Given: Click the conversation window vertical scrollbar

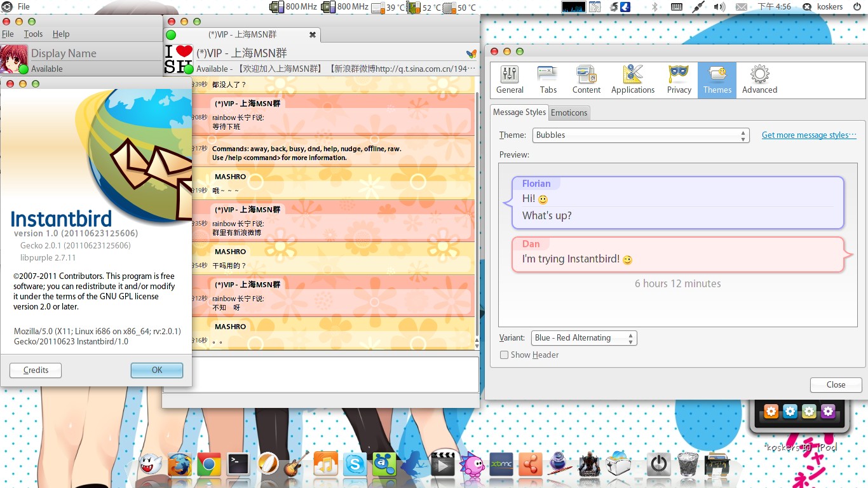Looking at the screenshot, I should (x=478, y=213).
